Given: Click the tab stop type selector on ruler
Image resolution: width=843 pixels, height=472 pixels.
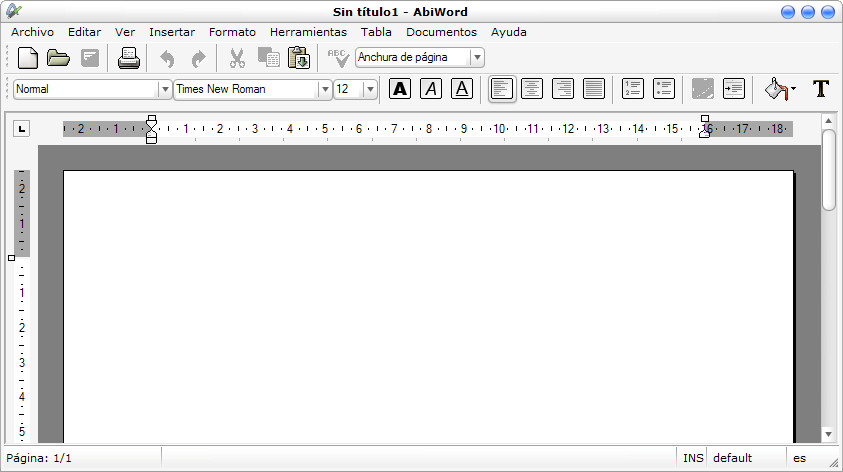Looking at the screenshot, I should [x=22, y=128].
